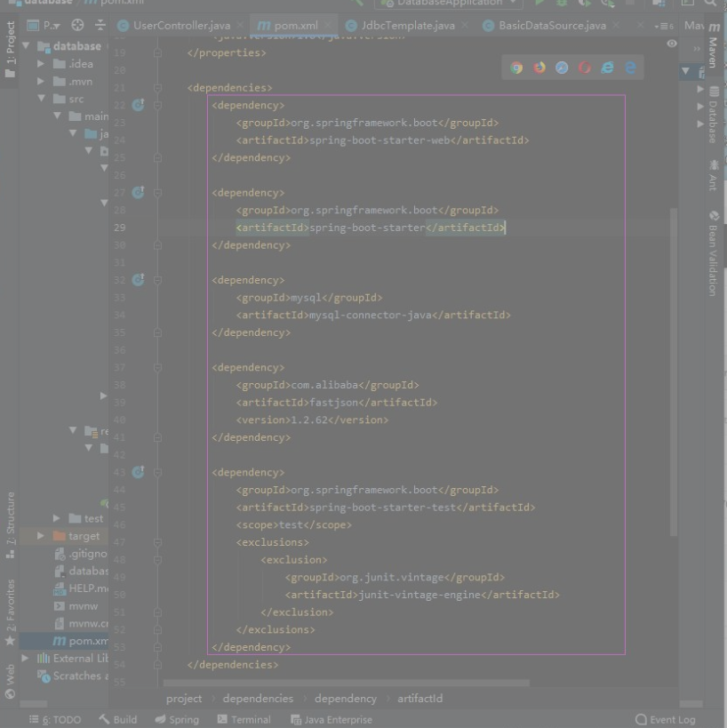Toggle the fold marker at line 21 dependencies
727x728 pixels.
point(158,88)
